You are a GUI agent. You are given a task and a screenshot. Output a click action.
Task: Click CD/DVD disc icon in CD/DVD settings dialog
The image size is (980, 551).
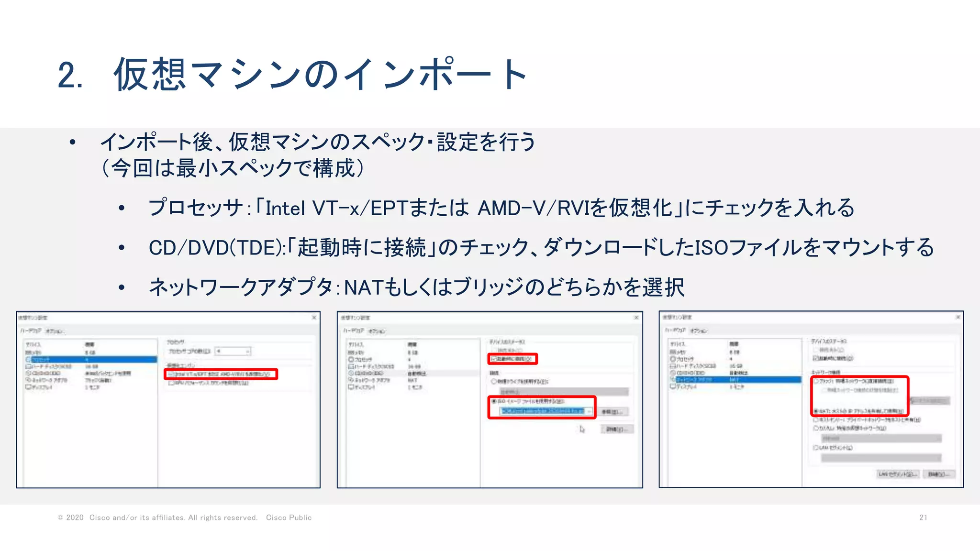pyautogui.click(x=351, y=373)
